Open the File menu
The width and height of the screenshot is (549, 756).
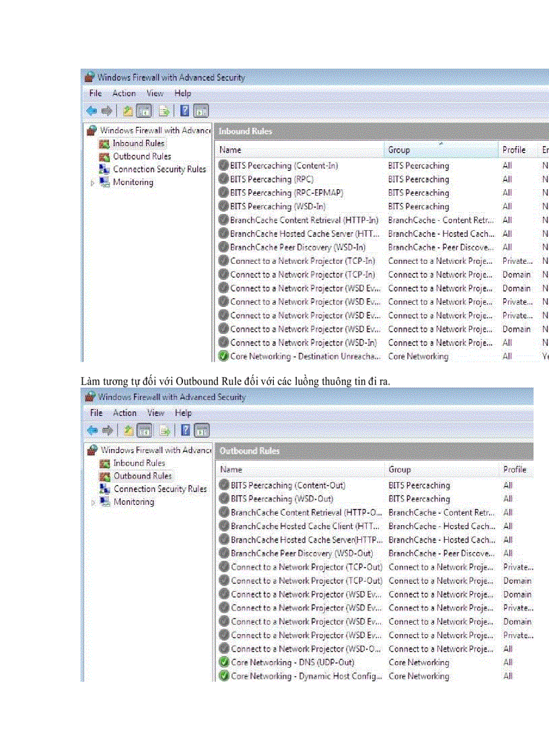(95, 94)
